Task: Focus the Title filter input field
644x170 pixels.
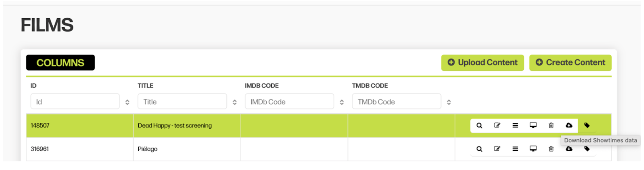Action: [x=182, y=102]
